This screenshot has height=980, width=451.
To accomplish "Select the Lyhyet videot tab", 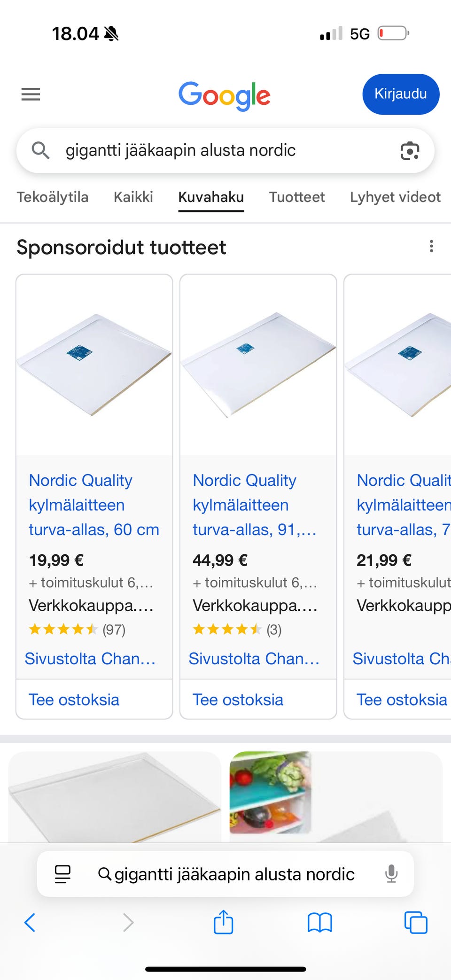I will pos(395,197).
